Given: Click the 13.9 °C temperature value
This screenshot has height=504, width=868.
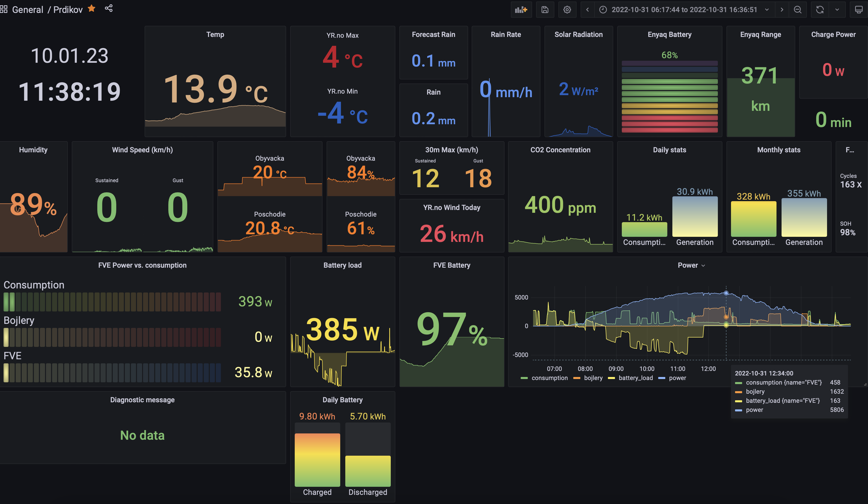Looking at the screenshot, I should coord(215,89).
